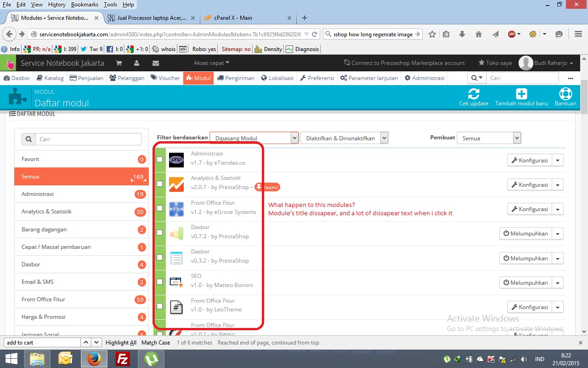Focus the module search Cari field in sidebar
This screenshot has height=368, width=588.
point(89,139)
